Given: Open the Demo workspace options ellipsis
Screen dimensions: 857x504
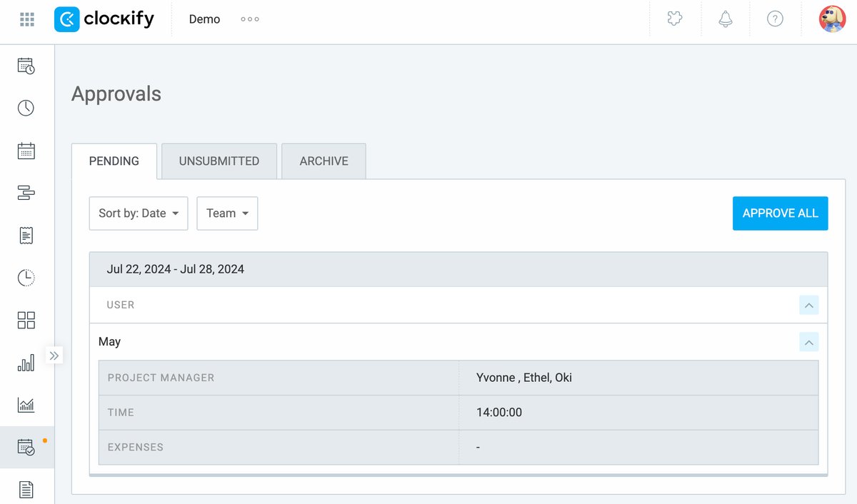Looking at the screenshot, I should click(250, 19).
